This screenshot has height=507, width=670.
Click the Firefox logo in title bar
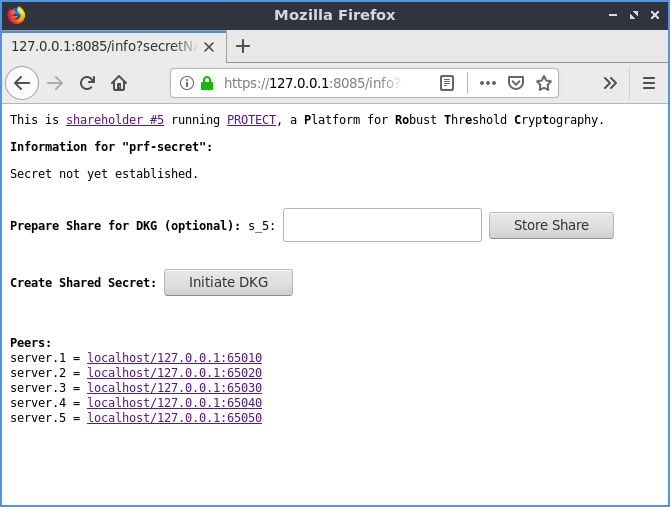pyautogui.click(x=16, y=15)
